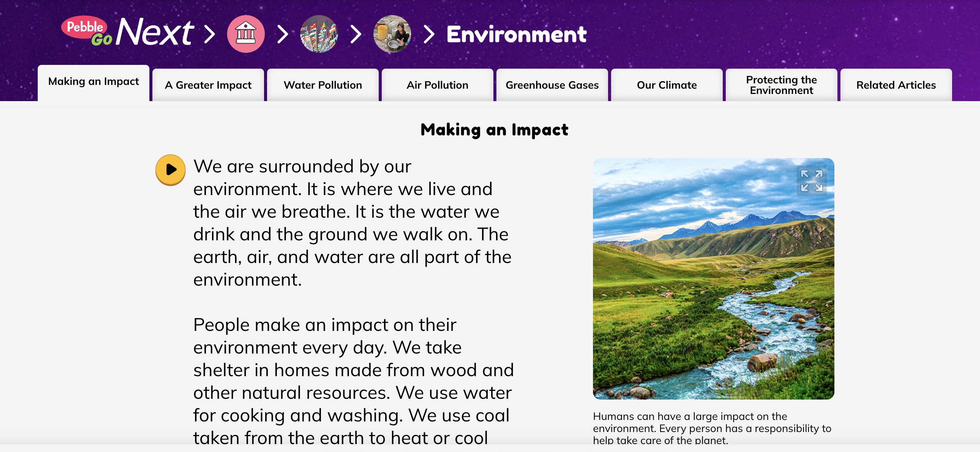980x452 pixels.
Task: Switch to the Greenhouse Gases tab
Action: [552, 85]
